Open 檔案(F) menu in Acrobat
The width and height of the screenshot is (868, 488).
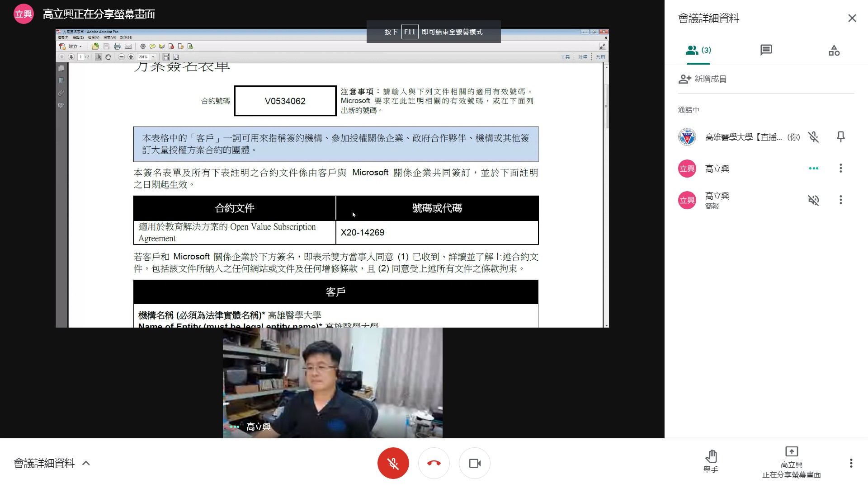click(x=63, y=38)
